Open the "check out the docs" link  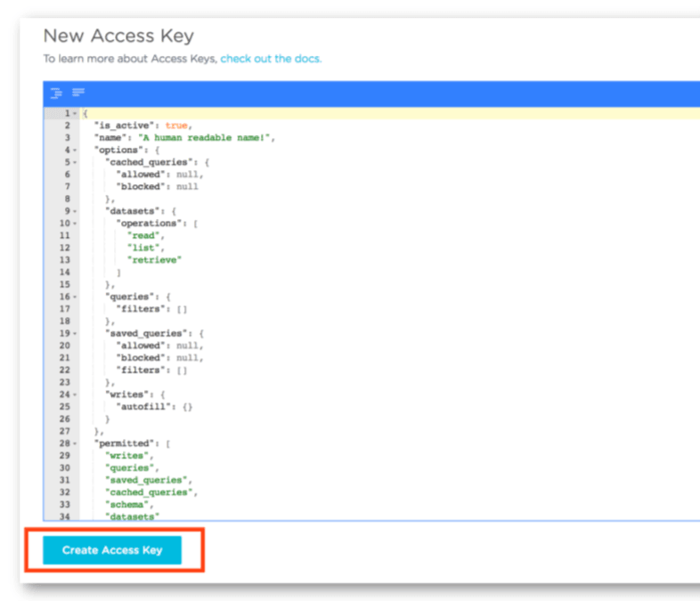point(271,59)
